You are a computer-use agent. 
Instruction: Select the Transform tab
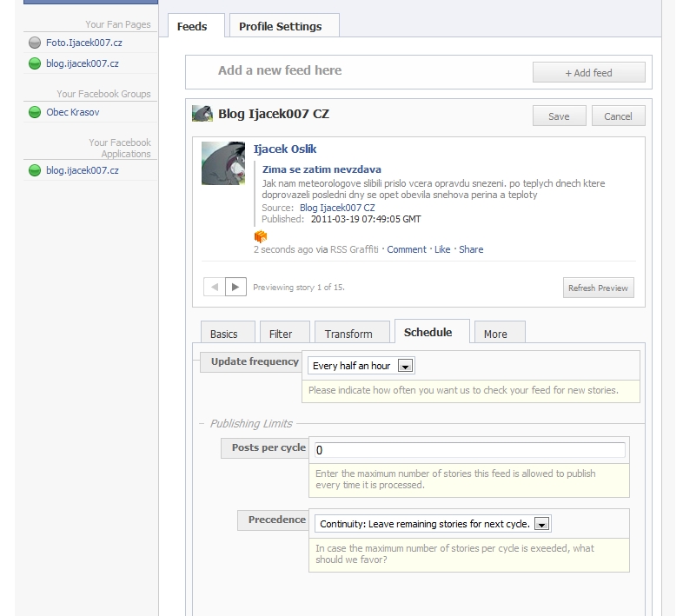tap(348, 334)
